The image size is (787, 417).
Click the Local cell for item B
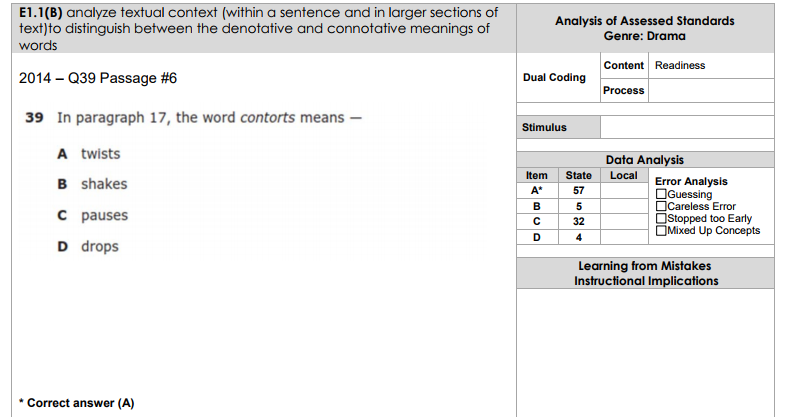(624, 206)
